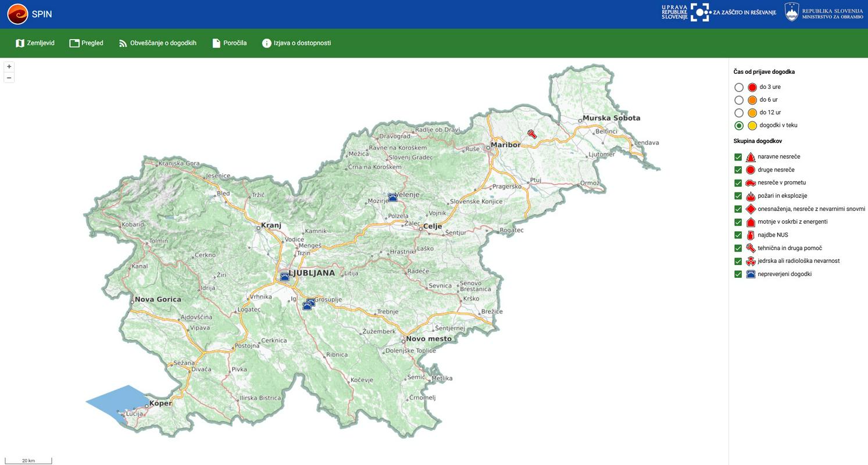Open "Izjava o dostopnosti" link
This screenshot has height=465, width=868.
tap(297, 43)
